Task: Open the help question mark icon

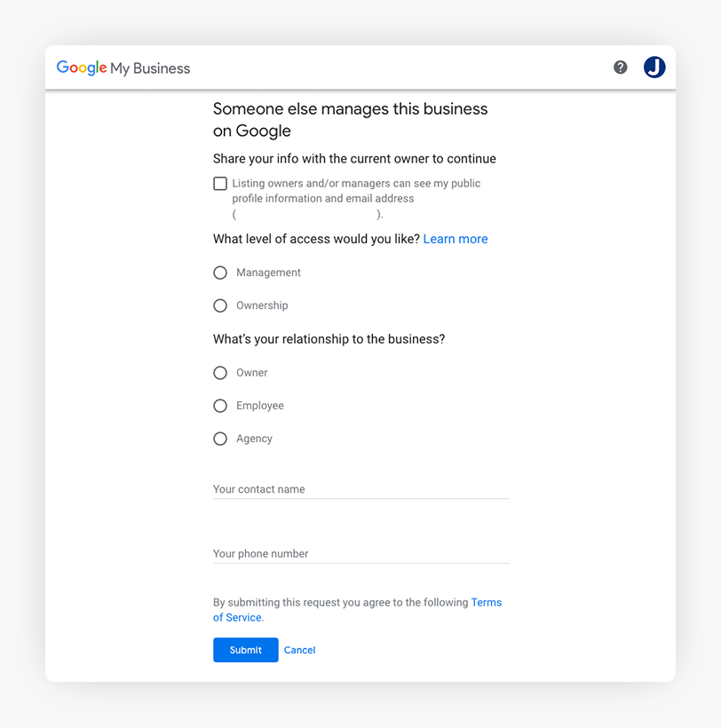Action: tap(621, 67)
